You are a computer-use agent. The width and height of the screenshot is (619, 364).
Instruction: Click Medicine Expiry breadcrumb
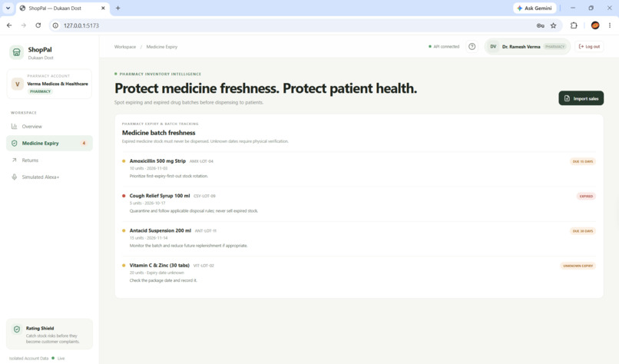click(162, 47)
